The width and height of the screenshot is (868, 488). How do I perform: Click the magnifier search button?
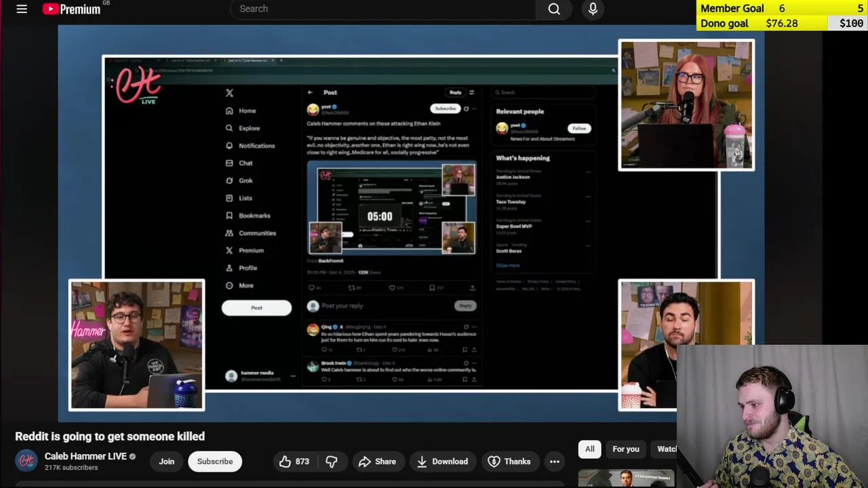(554, 9)
